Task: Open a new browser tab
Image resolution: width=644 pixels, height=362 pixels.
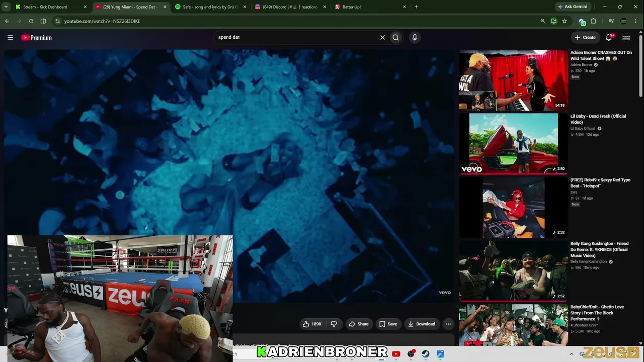Action: point(416,7)
